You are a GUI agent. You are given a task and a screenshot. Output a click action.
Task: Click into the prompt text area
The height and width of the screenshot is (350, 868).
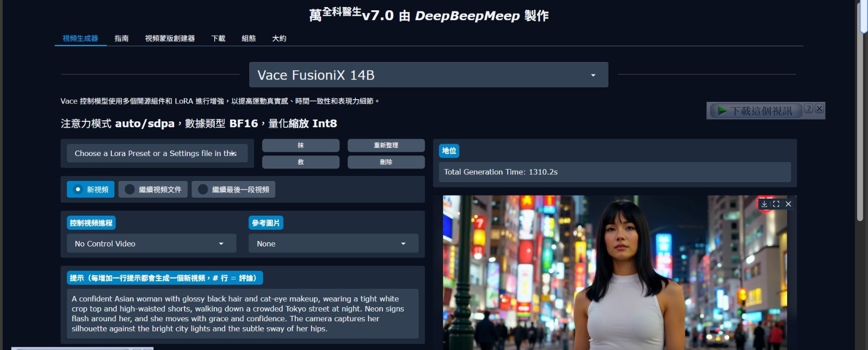242,314
